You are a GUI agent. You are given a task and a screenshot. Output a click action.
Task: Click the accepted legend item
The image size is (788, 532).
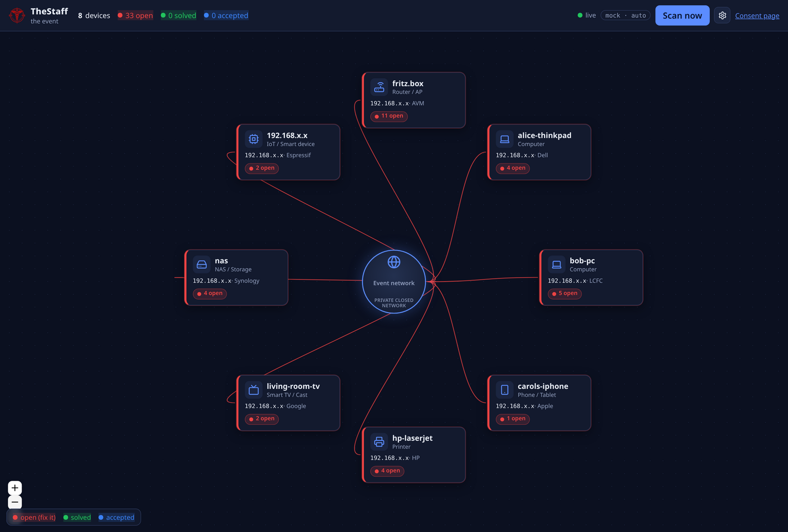(116, 517)
